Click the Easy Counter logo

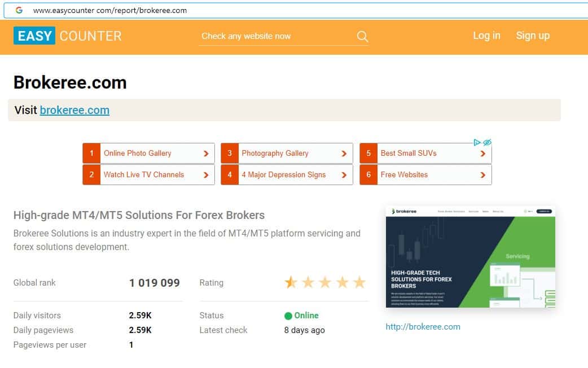click(68, 36)
